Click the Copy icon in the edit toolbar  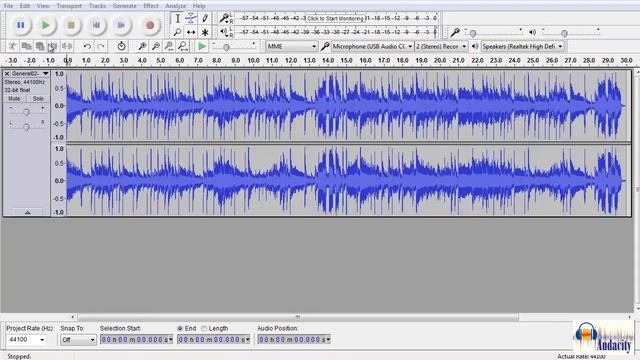(27, 46)
